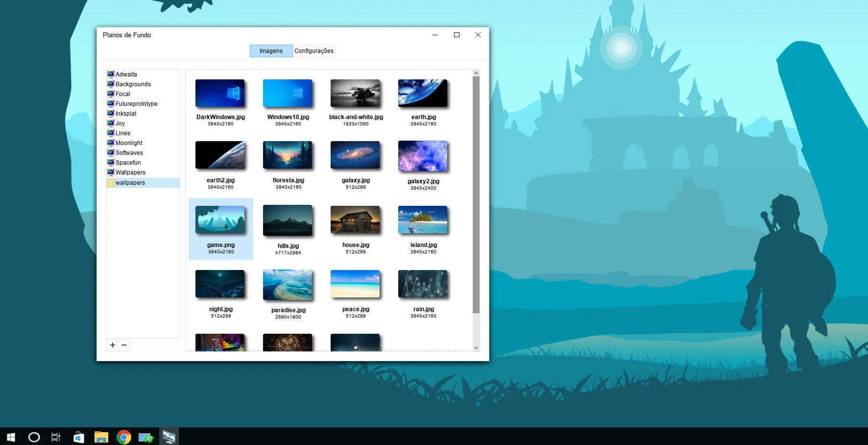868x445 pixels.
Task: Click the Cortana search icon
Action: coord(33,437)
